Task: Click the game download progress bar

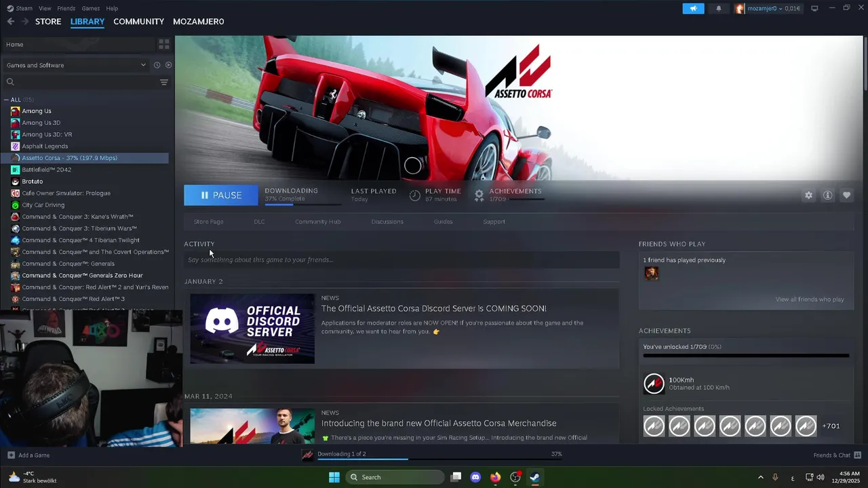Action: click(x=303, y=204)
